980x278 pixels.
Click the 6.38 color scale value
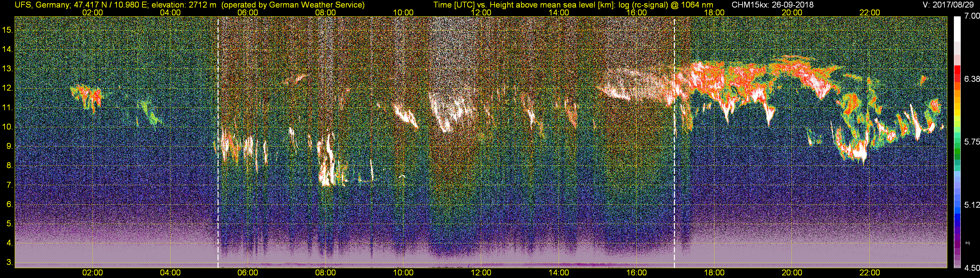tap(972, 79)
